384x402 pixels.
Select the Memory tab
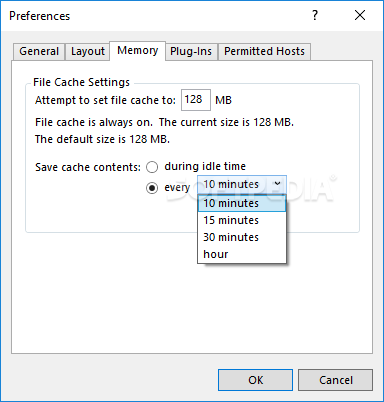[x=137, y=51]
